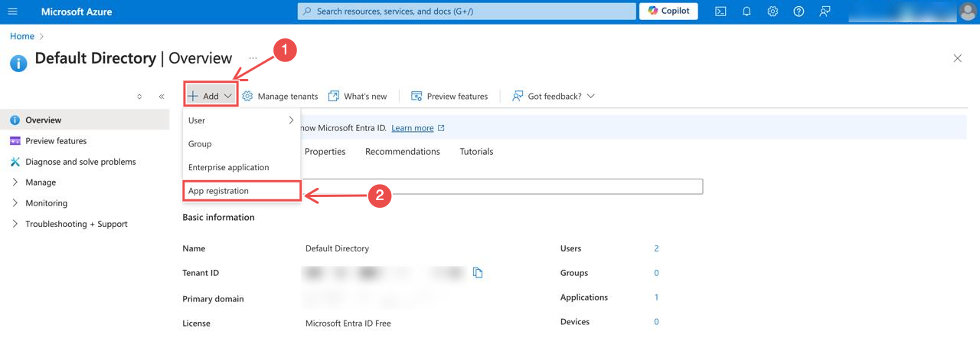This screenshot has width=980, height=345.
Task: Open the account avatar menu
Action: (968, 11)
